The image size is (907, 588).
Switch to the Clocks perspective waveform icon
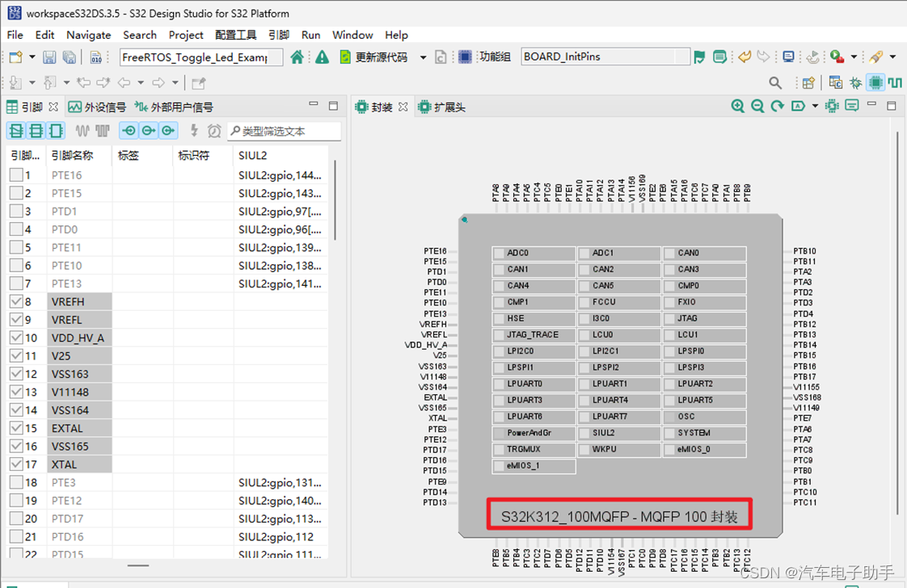click(895, 82)
